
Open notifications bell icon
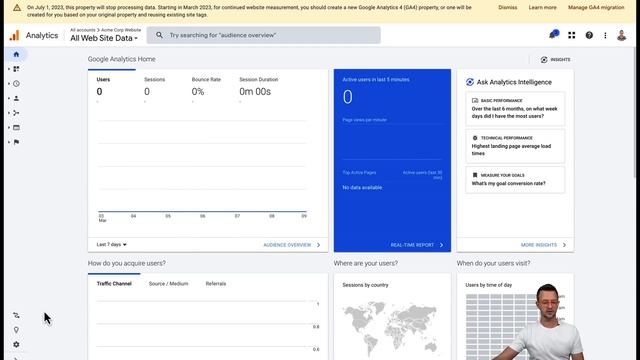553,35
